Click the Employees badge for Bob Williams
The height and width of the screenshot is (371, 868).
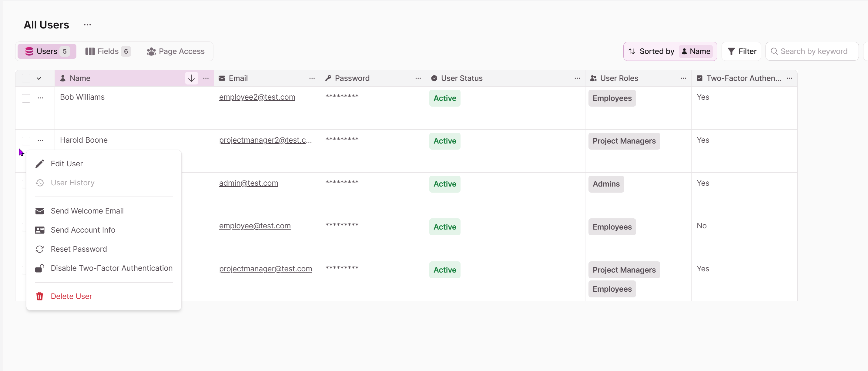612,98
